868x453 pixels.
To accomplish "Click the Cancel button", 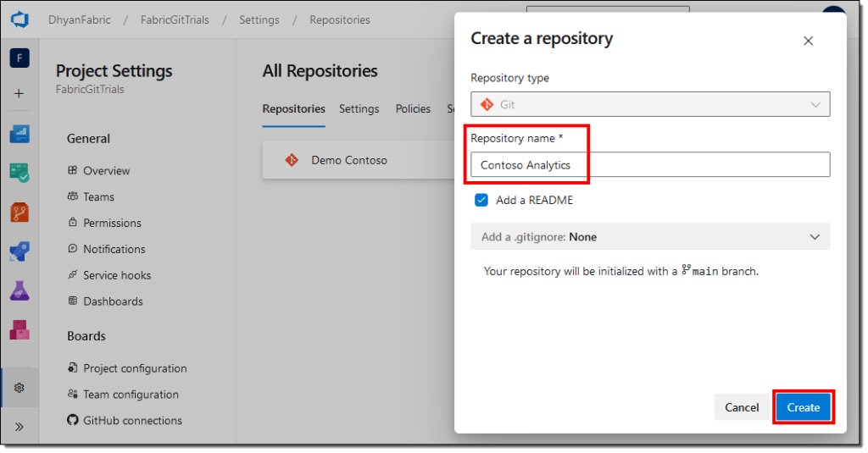I will tap(742, 407).
